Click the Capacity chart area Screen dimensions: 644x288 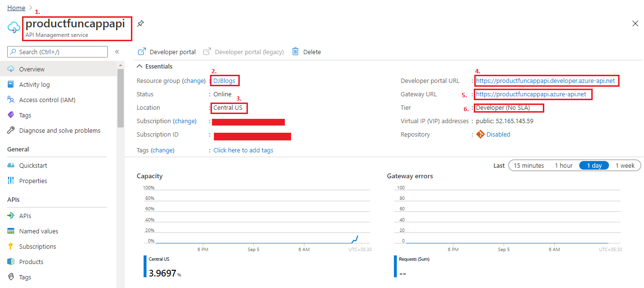point(257,216)
